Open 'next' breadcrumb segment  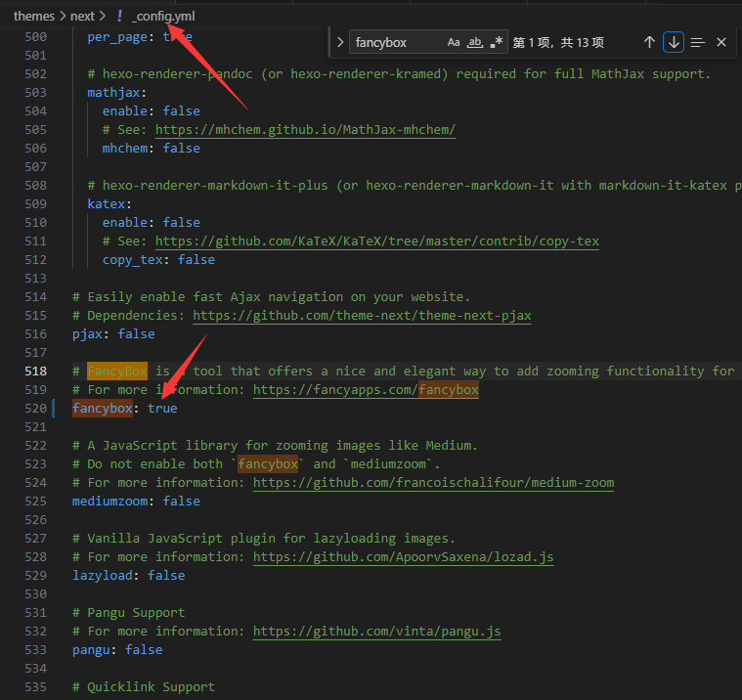[x=82, y=16]
